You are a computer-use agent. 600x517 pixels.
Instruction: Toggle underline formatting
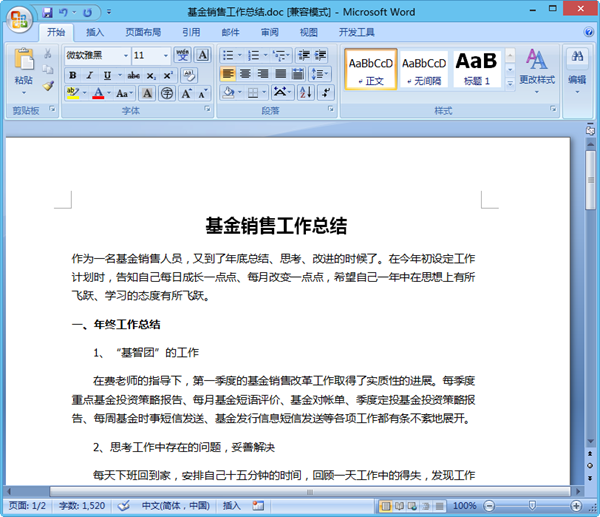(x=107, y=75)
